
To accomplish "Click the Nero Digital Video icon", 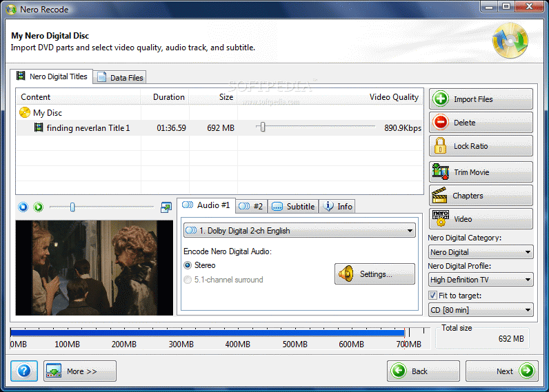I will point(441,218).
